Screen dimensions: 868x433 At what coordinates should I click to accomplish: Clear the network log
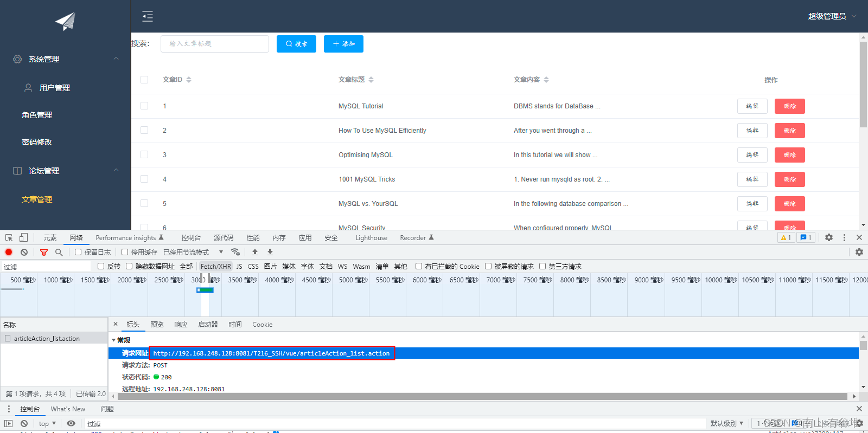pyautogui.click(x=24, y=252)
